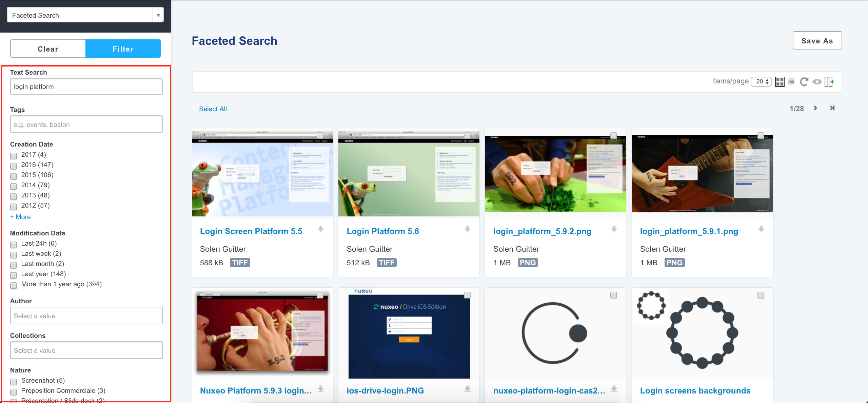The width and height of the screenshot is (868, 403).
Task: Enable Last year modification filter
Action: click(14, 275)
